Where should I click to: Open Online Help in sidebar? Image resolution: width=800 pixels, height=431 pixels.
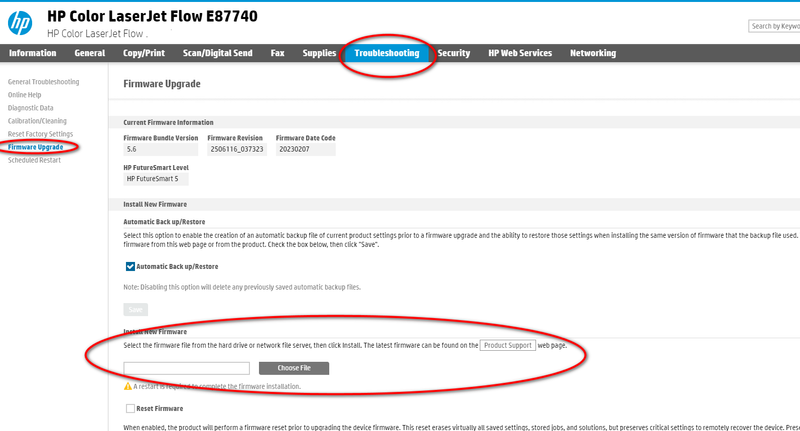24,95
